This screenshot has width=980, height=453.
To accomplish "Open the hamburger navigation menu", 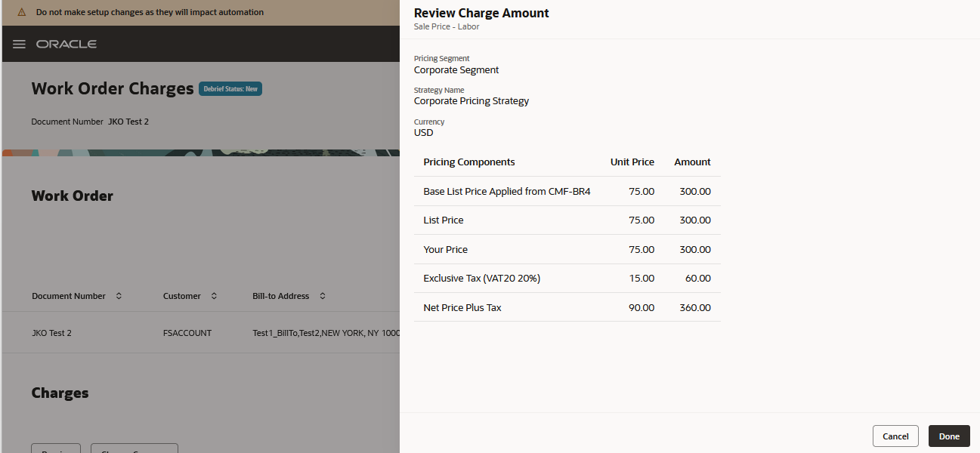I will tap(19, 45).
